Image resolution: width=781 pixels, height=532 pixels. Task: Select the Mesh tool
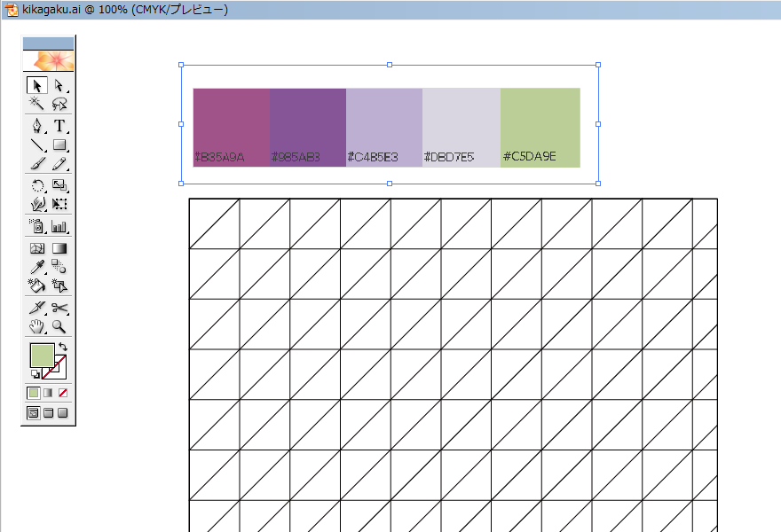[x=37, y=248]
